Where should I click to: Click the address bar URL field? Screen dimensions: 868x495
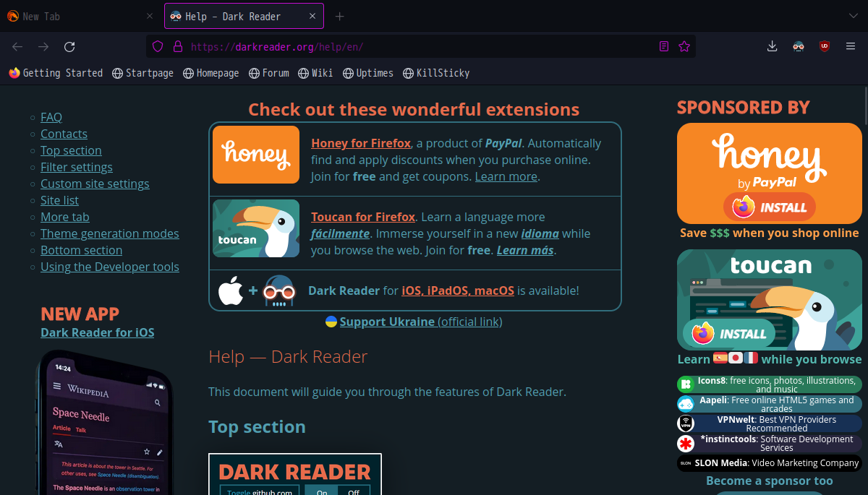[420, 46]
